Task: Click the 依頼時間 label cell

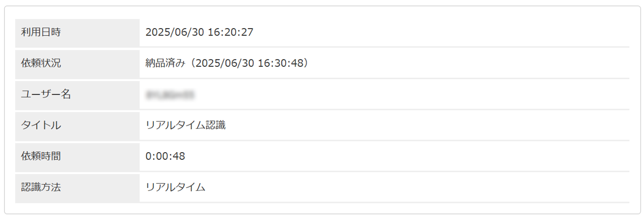Action: (x=77, y=156)
